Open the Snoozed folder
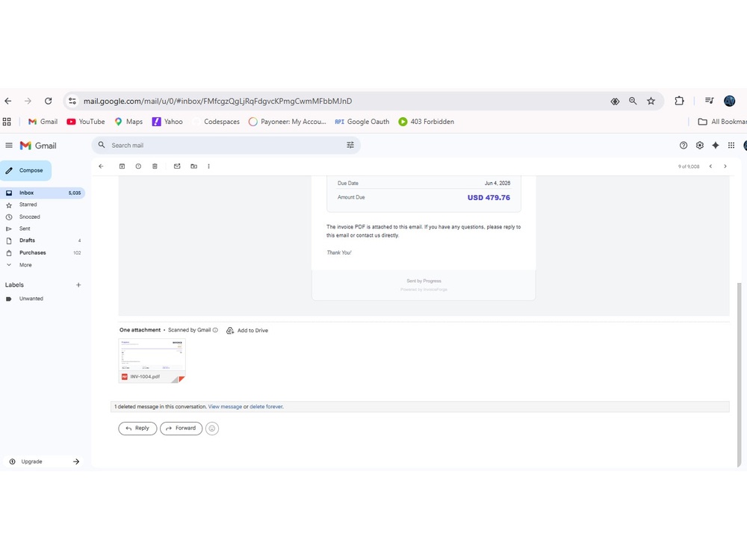 click(x=43, y=217)
